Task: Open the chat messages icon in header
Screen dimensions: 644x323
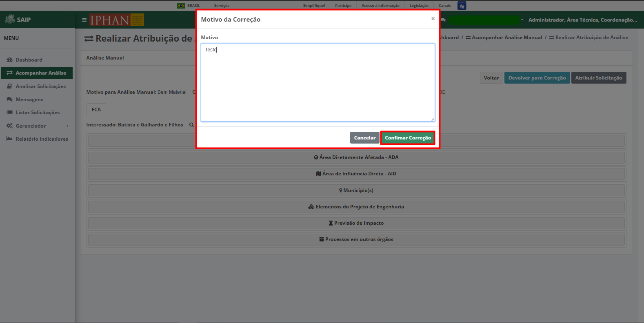Action: (443, 20)
